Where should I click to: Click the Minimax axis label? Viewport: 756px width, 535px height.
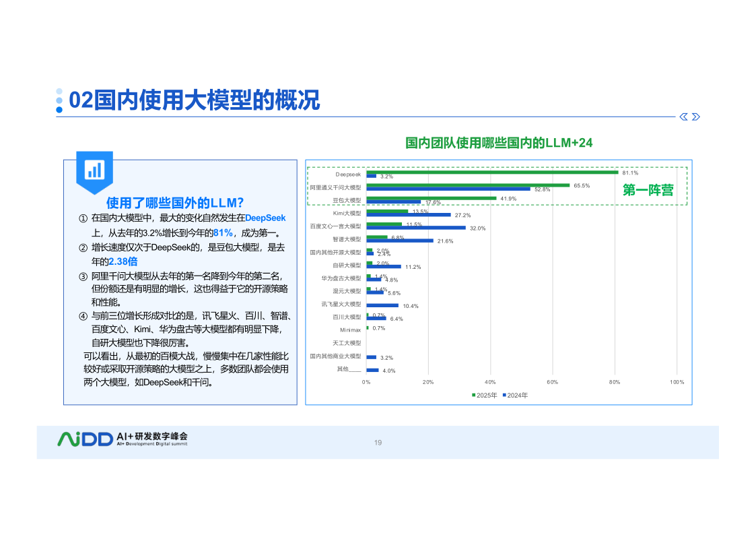click(x=351, y=330)
